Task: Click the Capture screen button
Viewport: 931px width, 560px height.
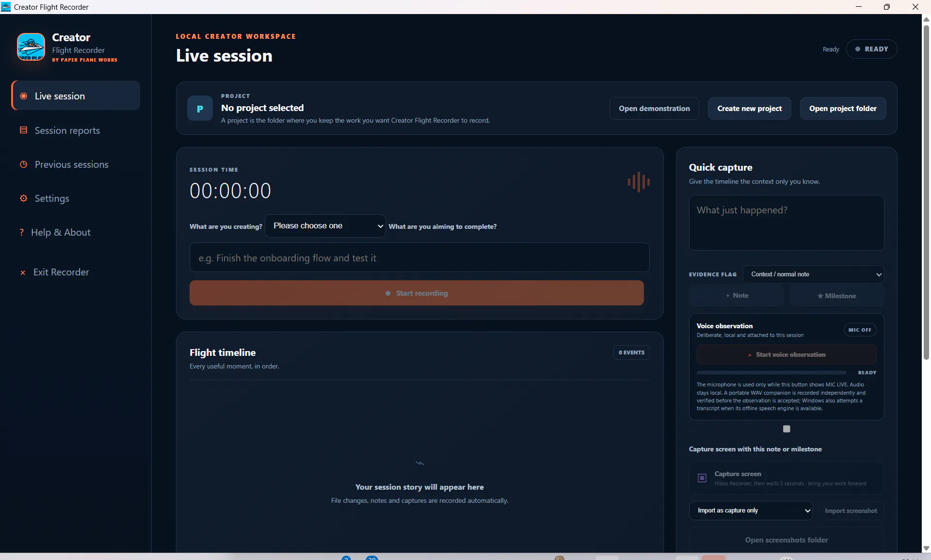Action: pos(787,478)
